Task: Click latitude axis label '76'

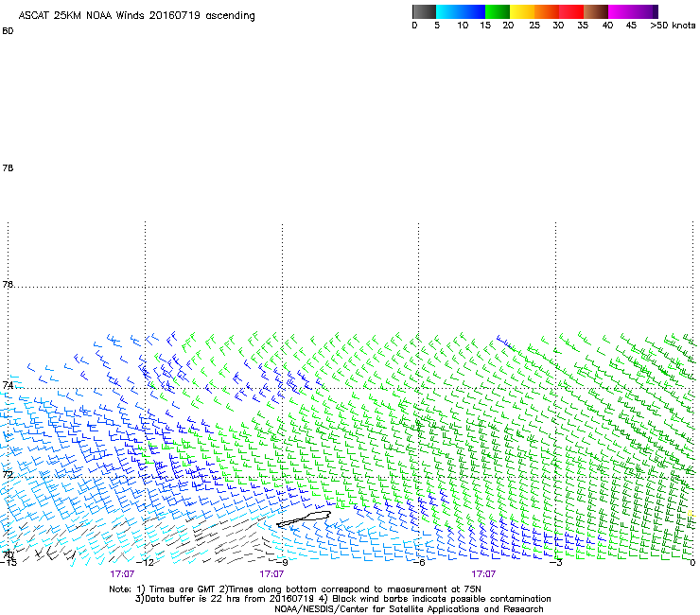Action: click(8, 284)
